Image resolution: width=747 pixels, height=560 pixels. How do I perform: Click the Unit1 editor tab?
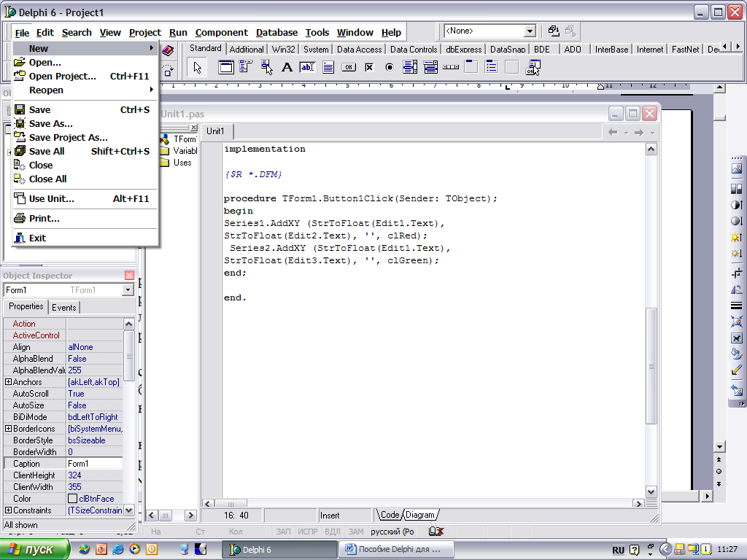pos(215,131)
